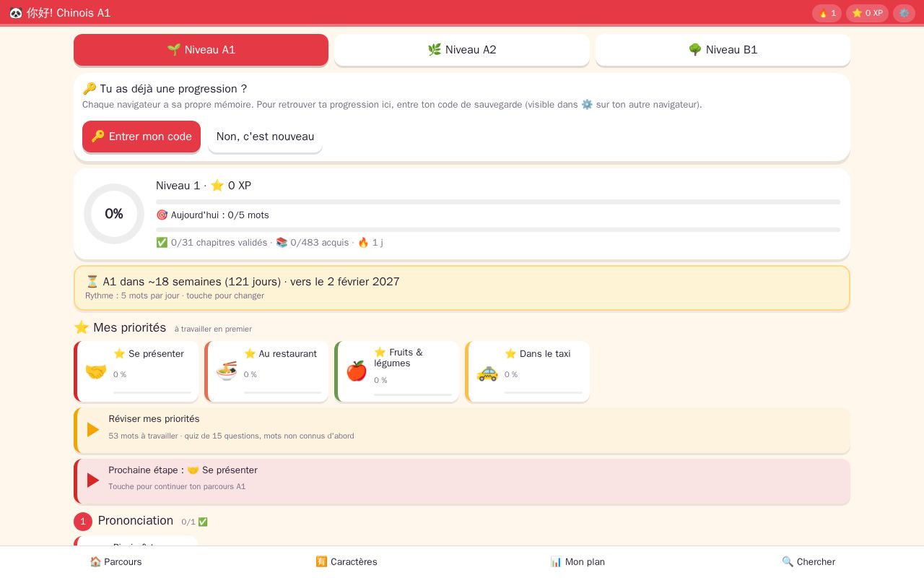Screen dimensions: 924x578
Task: Open settings via the gear icon
Action: click(x=904, y=13)
